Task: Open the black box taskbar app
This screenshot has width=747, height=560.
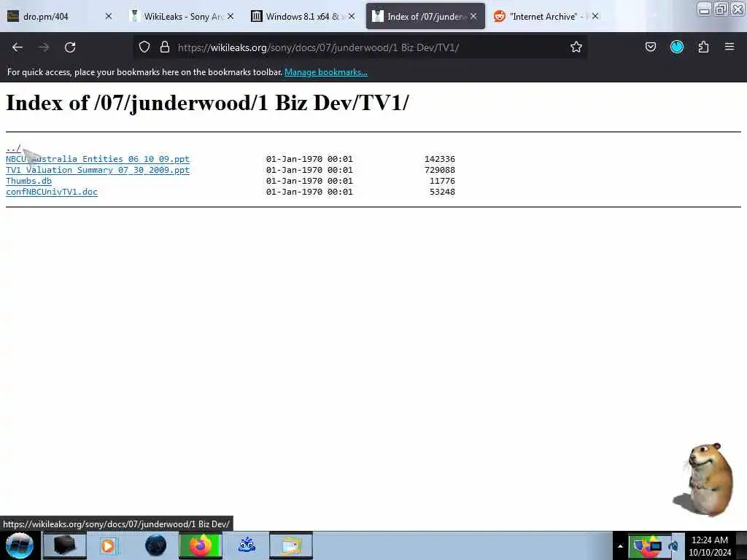Action: click(x=64, y=545)
